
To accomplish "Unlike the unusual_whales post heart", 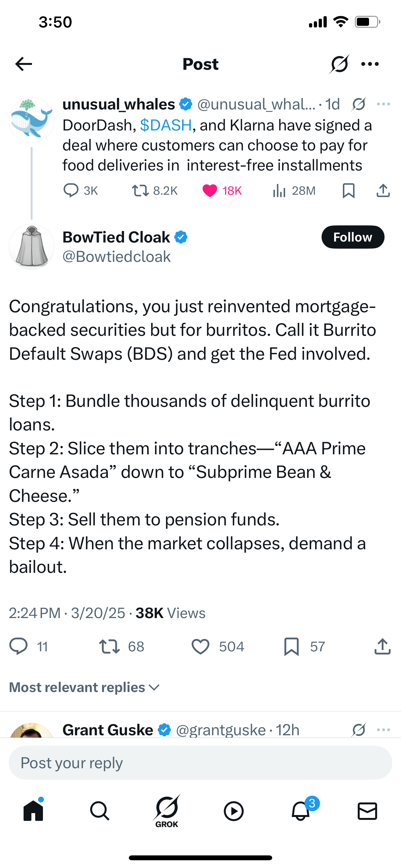I will click(210, 191).
